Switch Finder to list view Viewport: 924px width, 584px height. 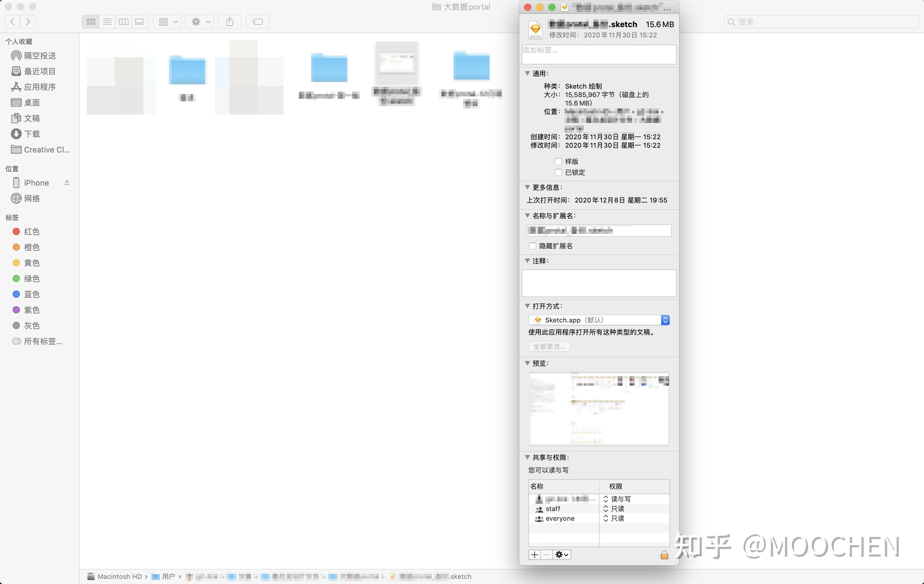click(x=107, y=22)
